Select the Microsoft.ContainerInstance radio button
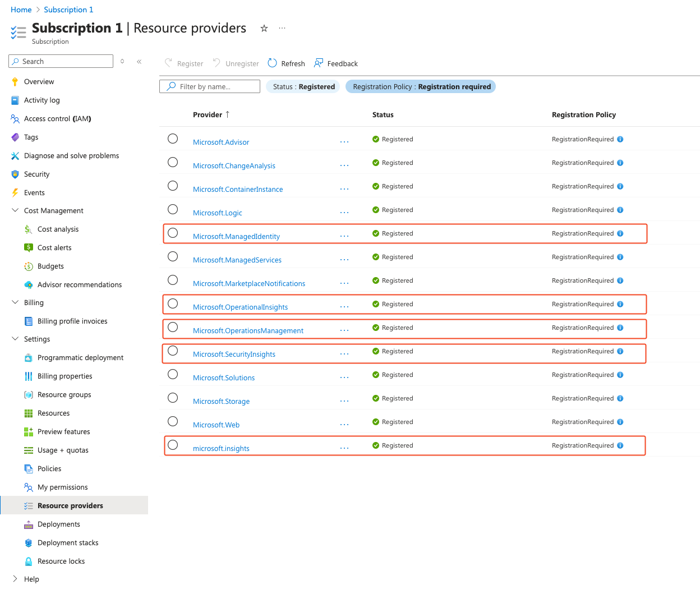Viewport: 700px width, 594px height. coord(173,186)
